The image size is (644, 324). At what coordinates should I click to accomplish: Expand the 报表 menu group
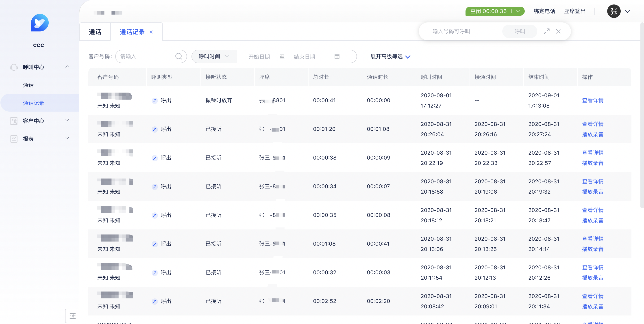67,138
